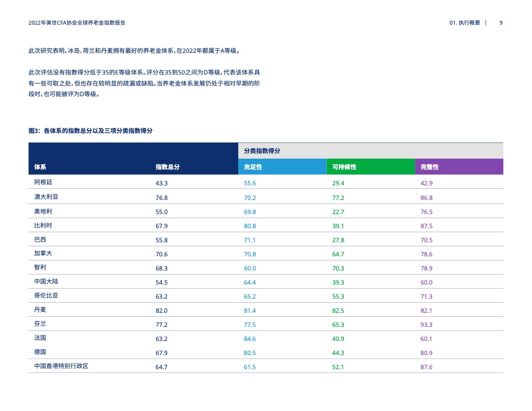Screen dimensions: 532x411
Task: Click the first paragraph mentioning 冰岛、荷兰和丹麦
Action: tap(135, 51)
